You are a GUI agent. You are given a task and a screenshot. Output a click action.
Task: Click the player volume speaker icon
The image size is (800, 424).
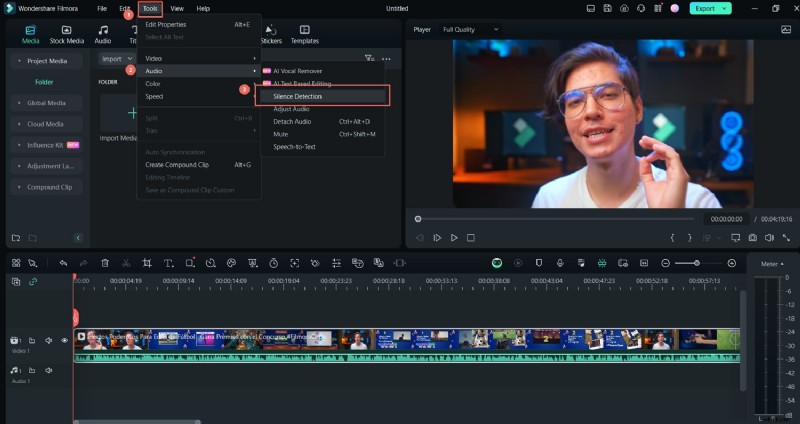pos(768,238)
